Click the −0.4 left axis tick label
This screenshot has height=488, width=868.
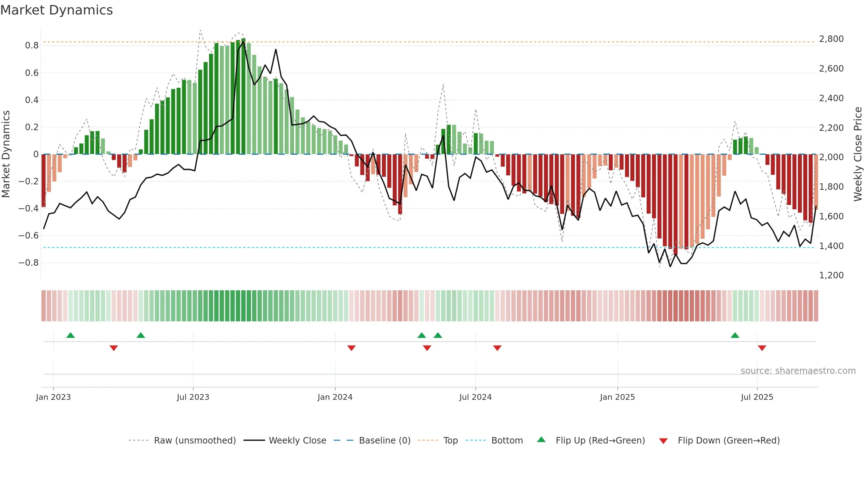[29, 208]
